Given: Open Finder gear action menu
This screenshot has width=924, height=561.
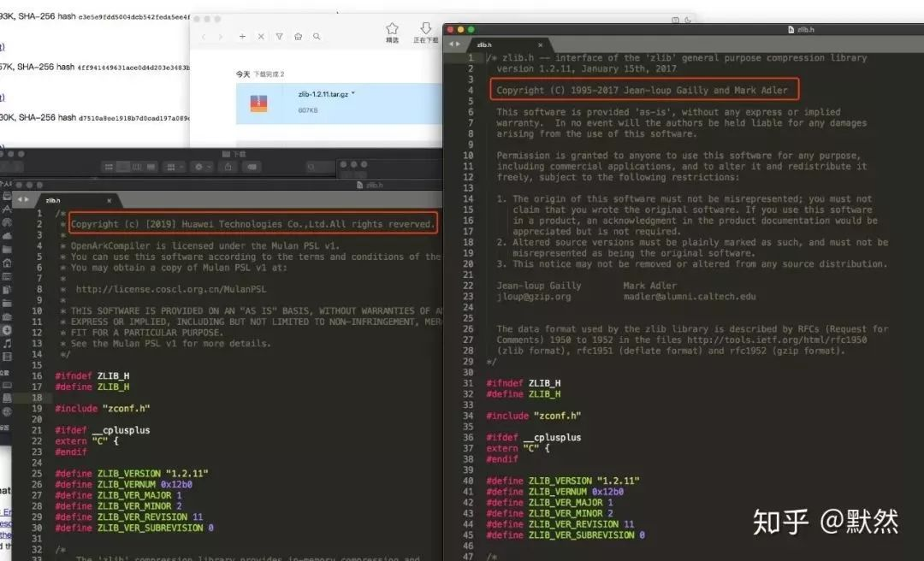Looking at the screenshot, I should (x=202, y=168).
